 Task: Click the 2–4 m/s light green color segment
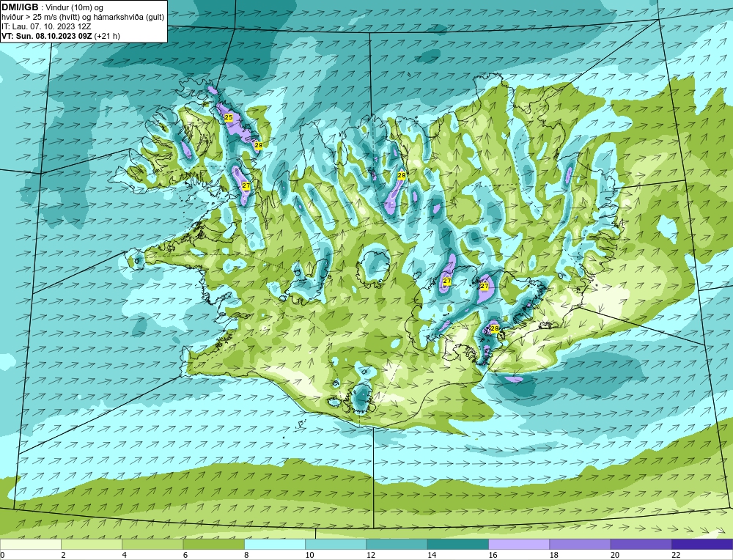[92, 544]
